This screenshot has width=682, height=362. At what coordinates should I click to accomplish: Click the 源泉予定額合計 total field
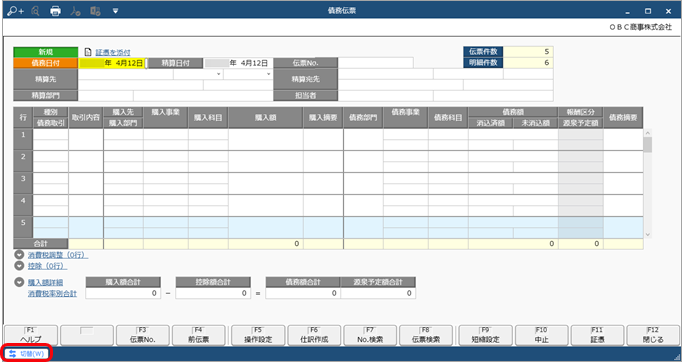(378, 293)
